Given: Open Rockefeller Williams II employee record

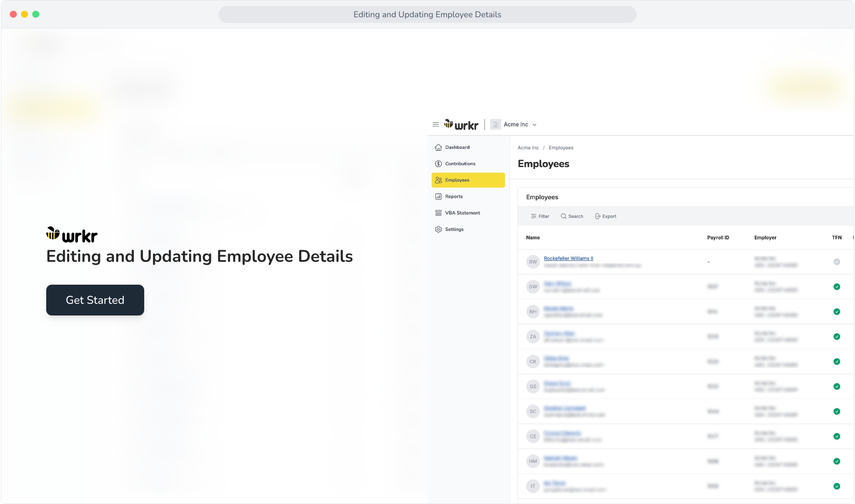Looking at the screenshot, I should click(x=568, y=258).
